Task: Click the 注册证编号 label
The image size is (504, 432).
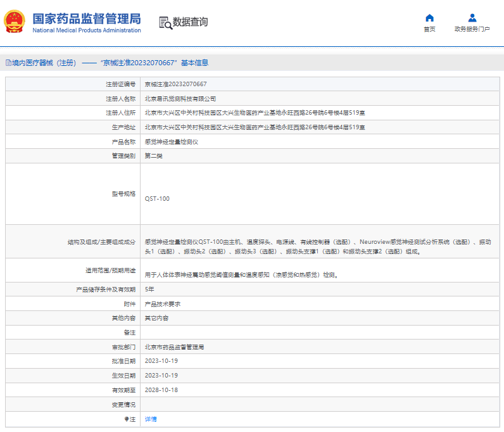Action: (x=121, y=84)
